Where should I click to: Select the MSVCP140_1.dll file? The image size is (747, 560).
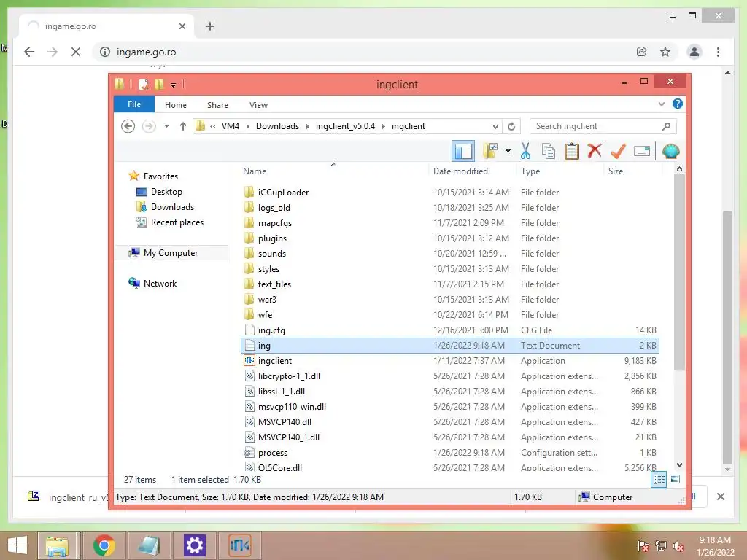(x=449, y=437)
